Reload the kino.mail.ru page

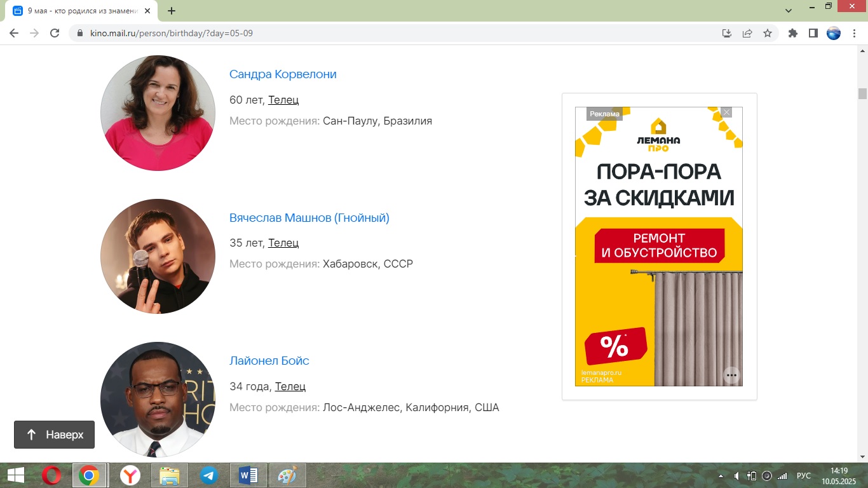click(x=55, y=33)
